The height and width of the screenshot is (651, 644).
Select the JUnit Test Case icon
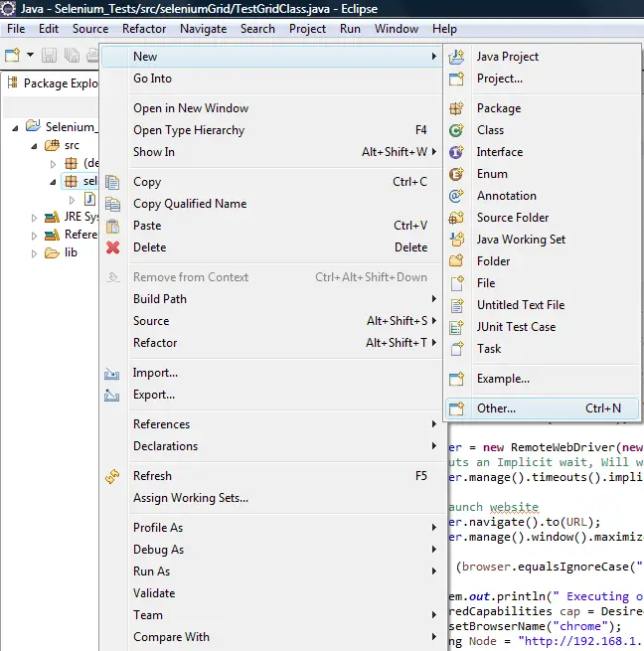456,327
